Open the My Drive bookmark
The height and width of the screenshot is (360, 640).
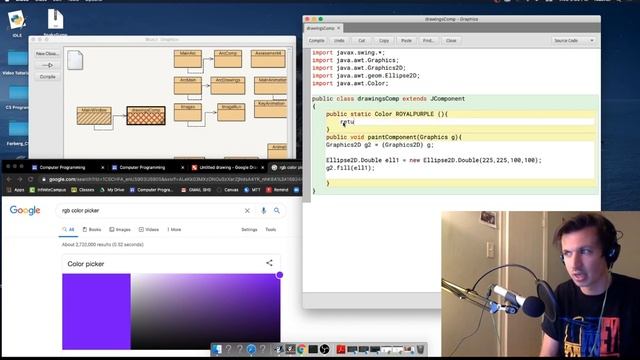click(x=112, y=190)
